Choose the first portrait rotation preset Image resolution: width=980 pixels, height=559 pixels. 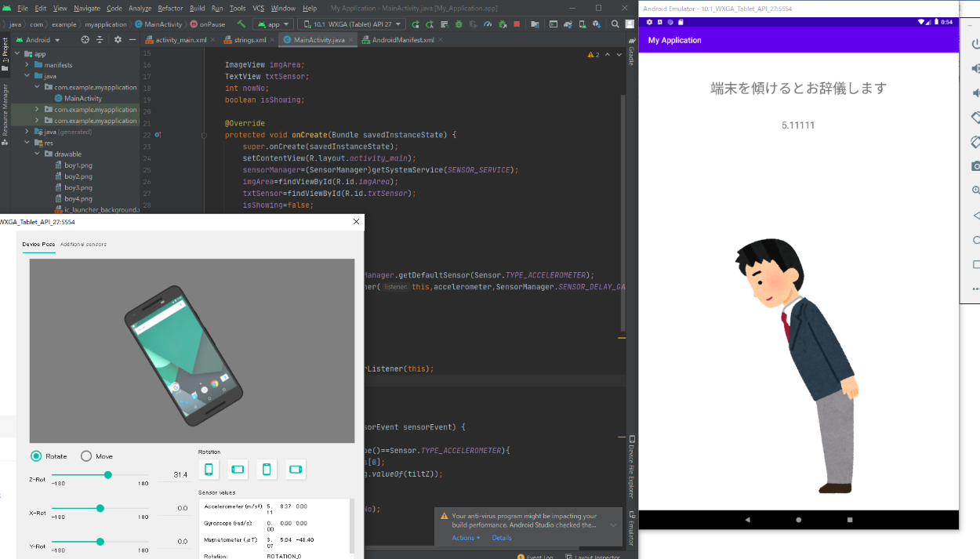(209, 470)
